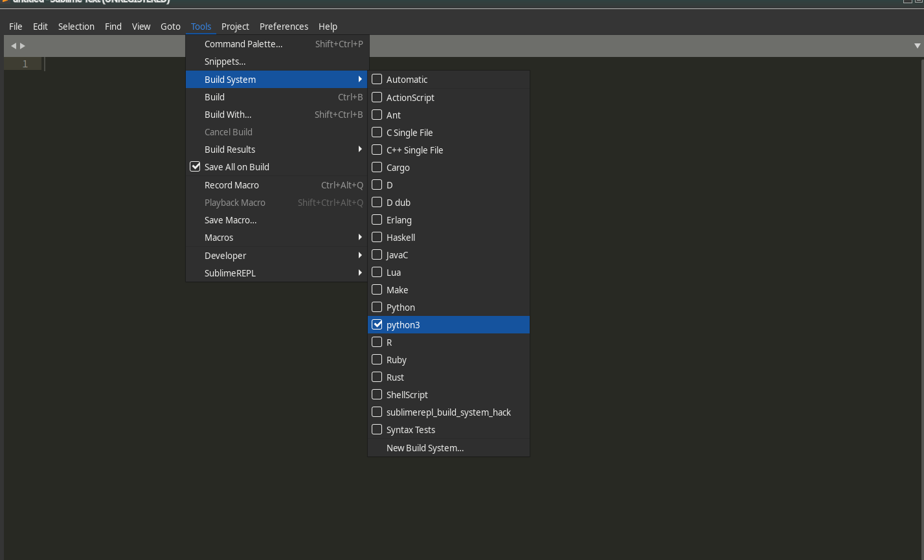Select D dub build system
This screenshot has width=924, height=560.
(x=449, y=202)
